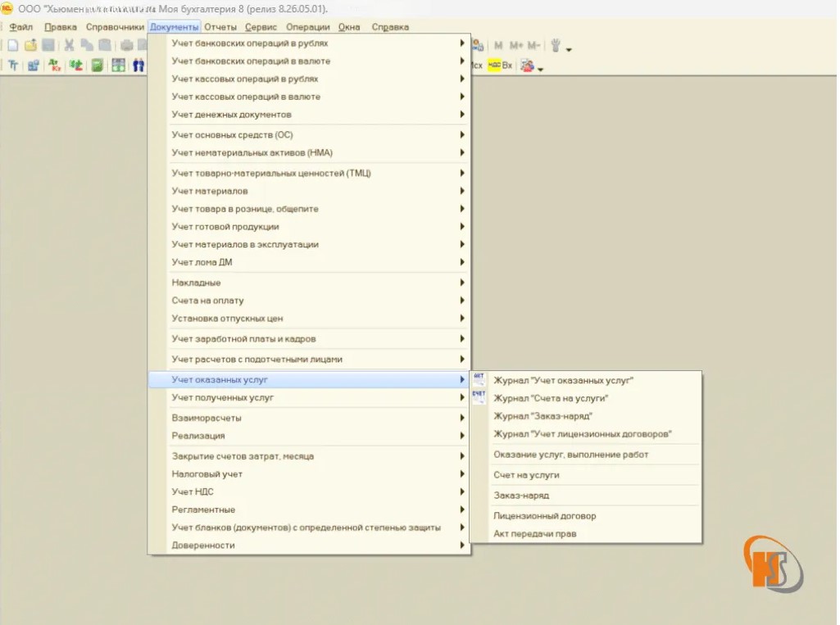Expand 'Учет банковских операций в рублях' submenu
Image resolution: width=840 pixels, height=625 pixels.
point(309,43)
